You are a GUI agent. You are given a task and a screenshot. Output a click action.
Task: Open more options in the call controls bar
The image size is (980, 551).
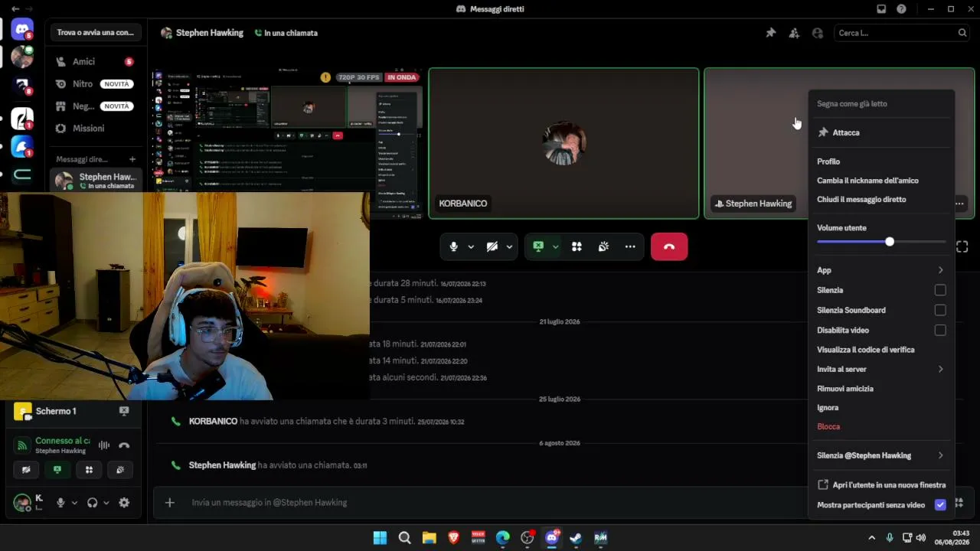(x=630, y=246)
